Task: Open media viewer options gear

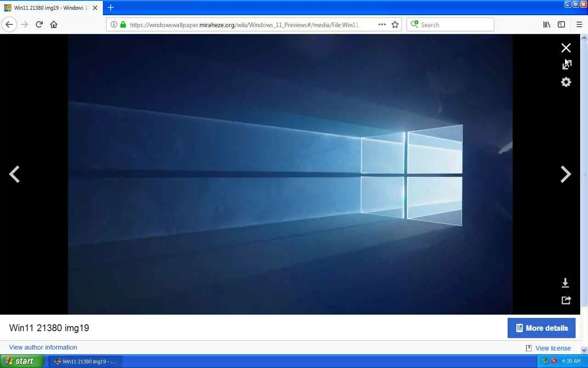Action: (566, 82)
